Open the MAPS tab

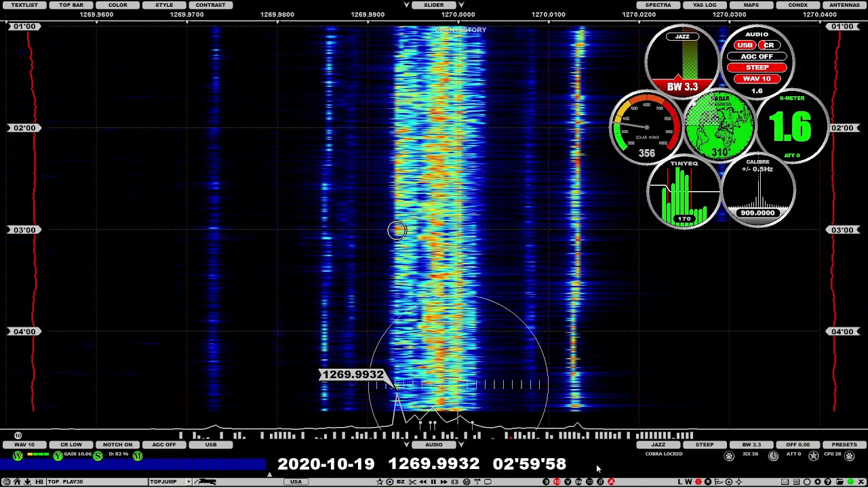click(x=751, y=5)
